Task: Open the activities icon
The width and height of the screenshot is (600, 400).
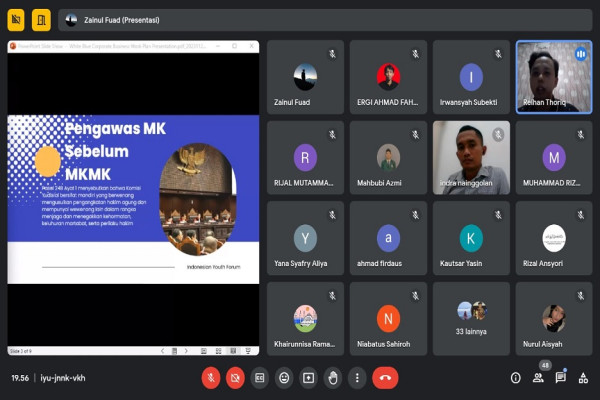Action: pyautogui.click(x=583, y=378)
